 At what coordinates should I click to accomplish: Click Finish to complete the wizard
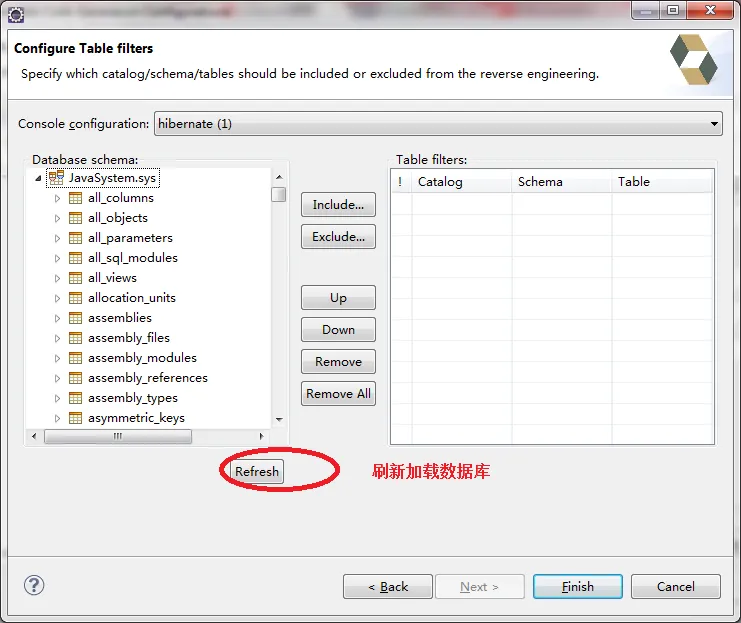coord(577,587)
